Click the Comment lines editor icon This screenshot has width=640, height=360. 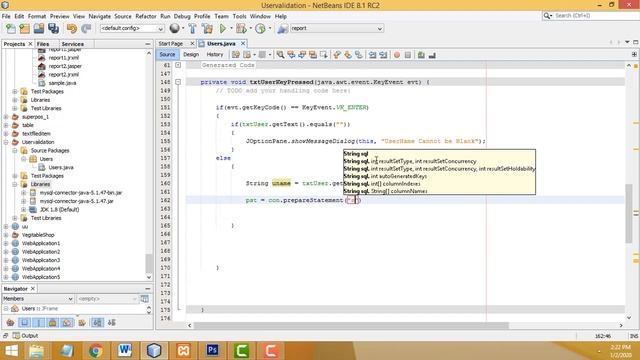[x=421, y=55]
